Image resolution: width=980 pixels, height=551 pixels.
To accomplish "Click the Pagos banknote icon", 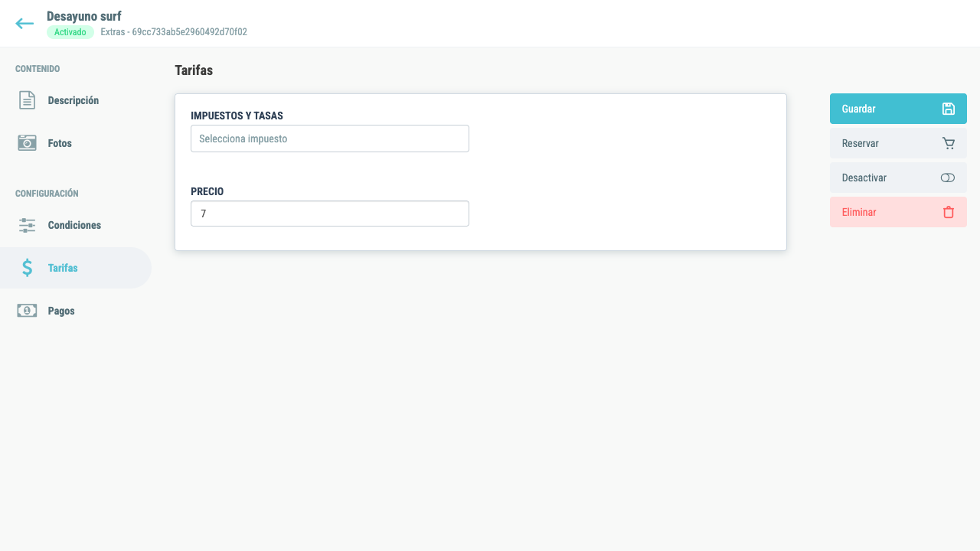I will [x=27, y=311].
